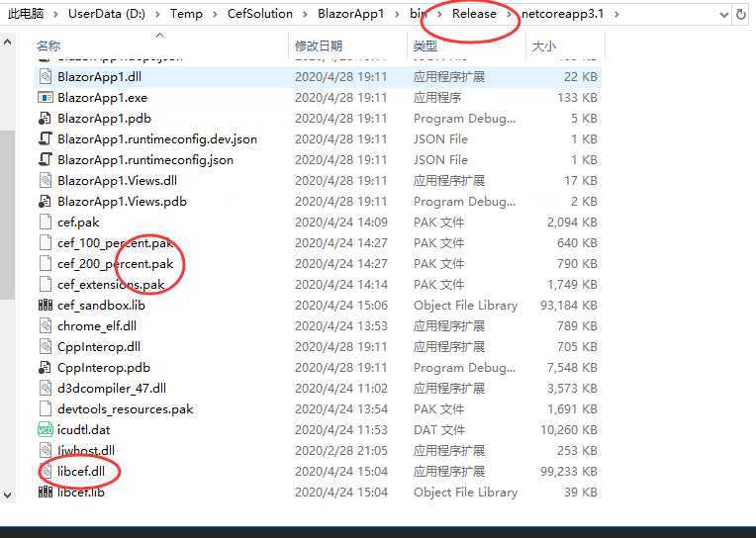Expand chevron after bin in path

439,14
